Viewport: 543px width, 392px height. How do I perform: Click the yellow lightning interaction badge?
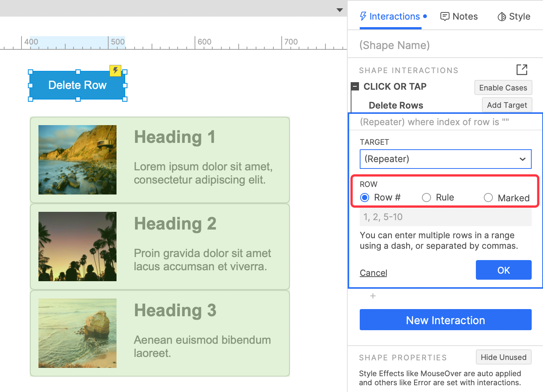[x=115, y=70]
